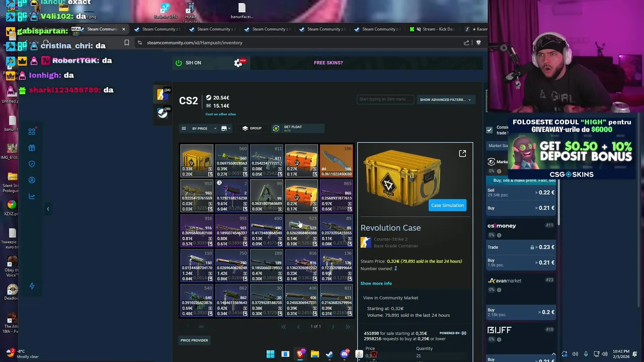Click info icon under cs.money 0%

tap(499, 235)
